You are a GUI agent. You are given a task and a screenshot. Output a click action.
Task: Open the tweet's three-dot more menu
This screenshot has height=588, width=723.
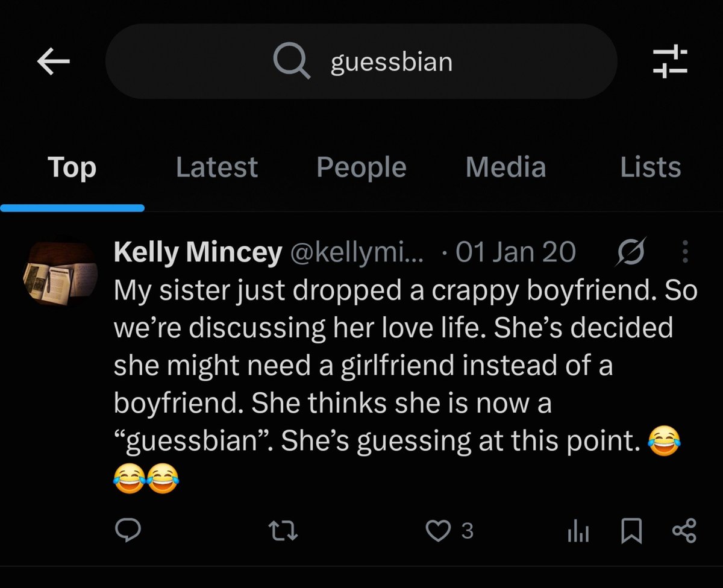[685, 252]
